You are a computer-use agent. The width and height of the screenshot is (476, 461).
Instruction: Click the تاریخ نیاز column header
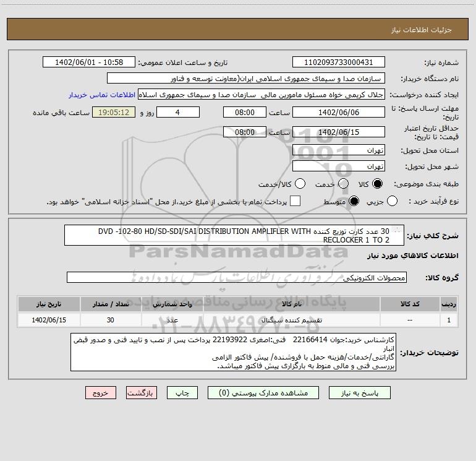[49, 304]
